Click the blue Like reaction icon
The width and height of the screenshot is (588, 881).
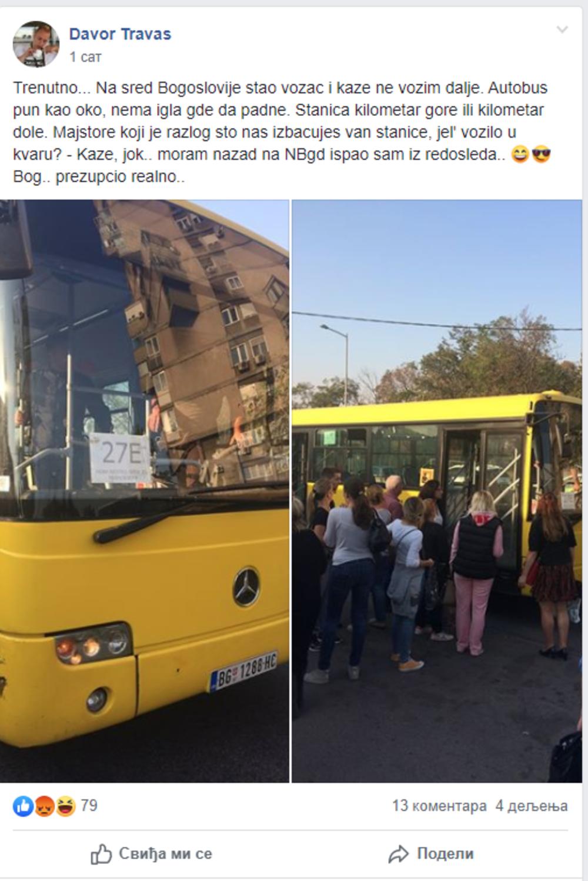click(23, 806)
